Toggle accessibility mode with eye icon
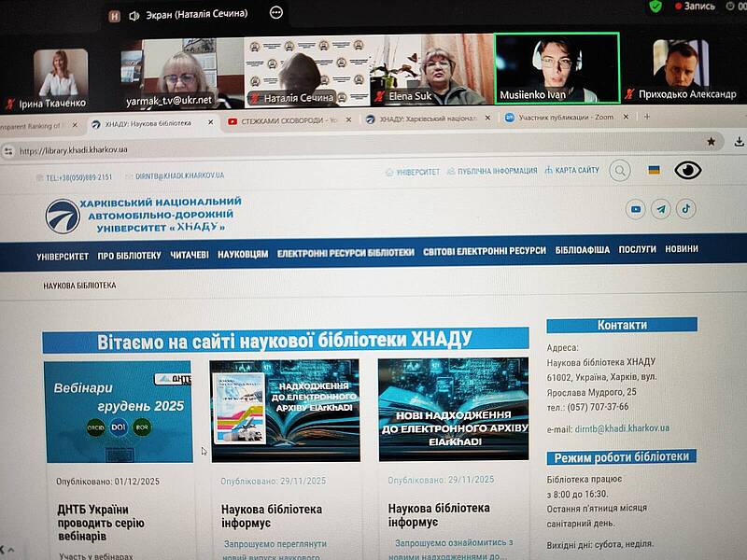 coord(688,170)
